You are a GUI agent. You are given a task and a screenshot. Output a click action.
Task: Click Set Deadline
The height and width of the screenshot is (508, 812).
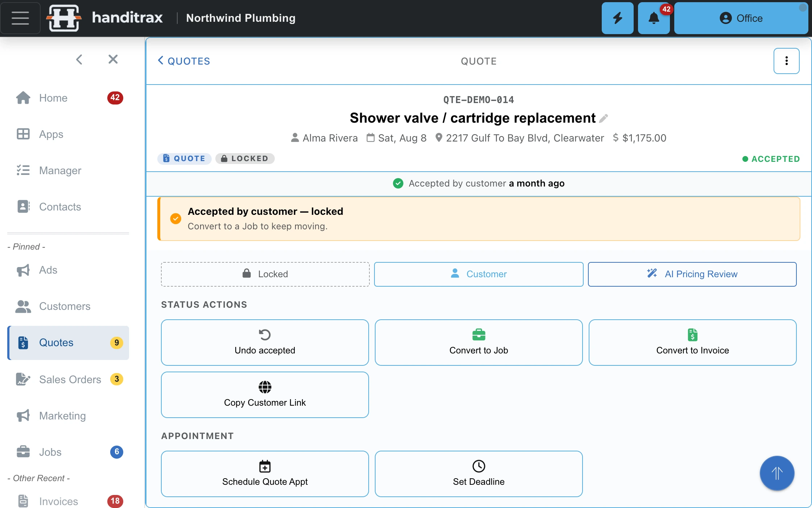(478, 474)
